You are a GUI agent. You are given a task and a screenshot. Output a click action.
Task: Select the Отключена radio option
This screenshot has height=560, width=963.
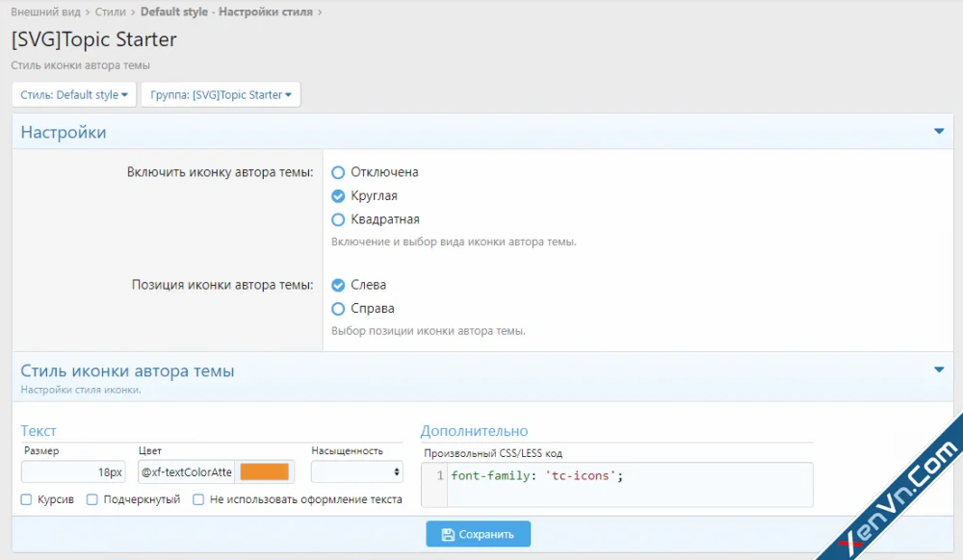[x=338, y=172]
